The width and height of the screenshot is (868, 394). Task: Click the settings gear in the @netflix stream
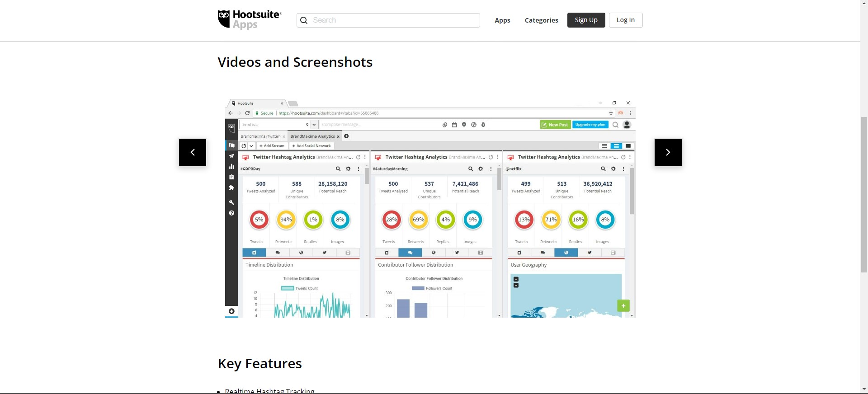pos(613,169)
